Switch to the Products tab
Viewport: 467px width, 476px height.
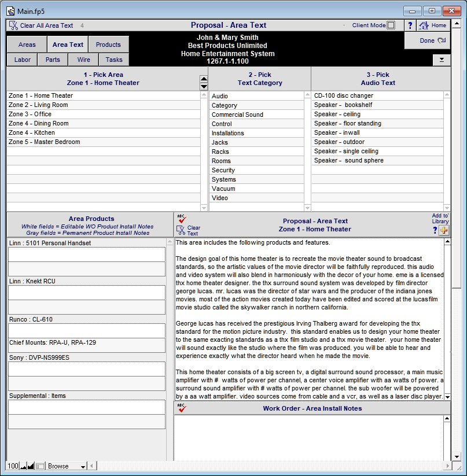click(108, 45)
